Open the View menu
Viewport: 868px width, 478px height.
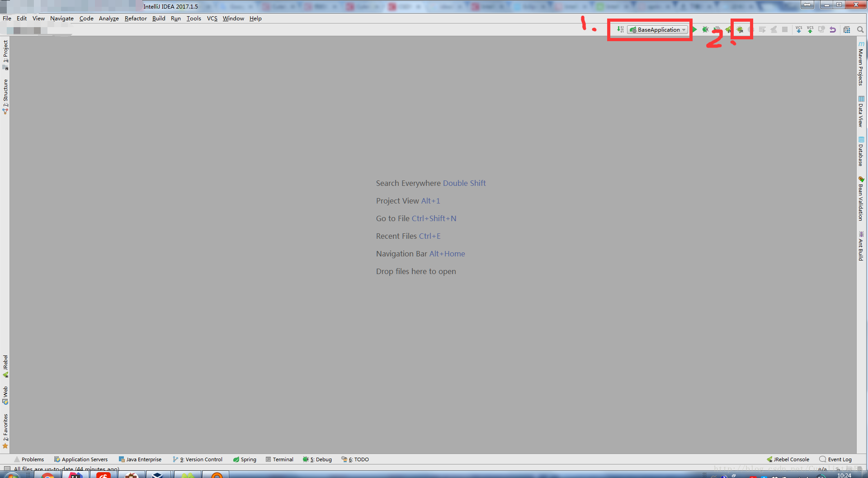(x=38, y=19)
